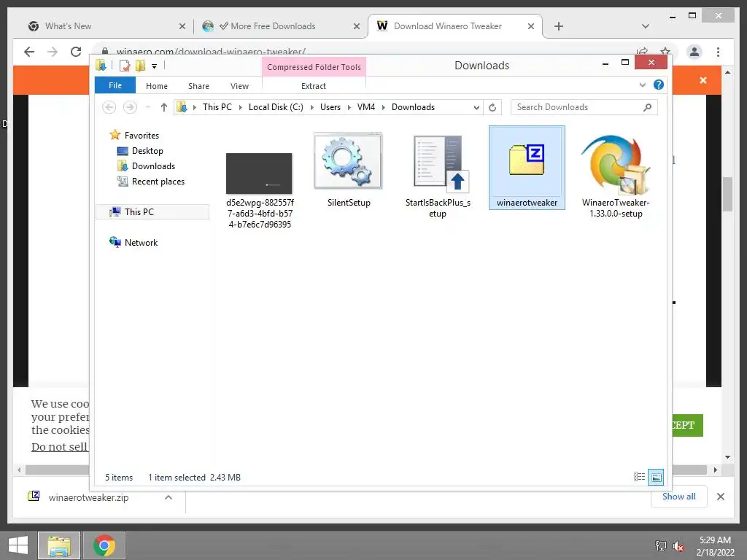The width and height of the screenshot is (747, 560).
Task: Click the Explorer Forward arrow button
Action: 130,107
